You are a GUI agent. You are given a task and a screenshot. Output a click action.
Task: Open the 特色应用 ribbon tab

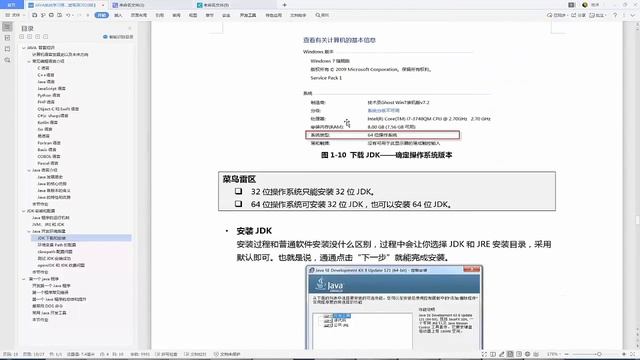(x=273, y=15)
